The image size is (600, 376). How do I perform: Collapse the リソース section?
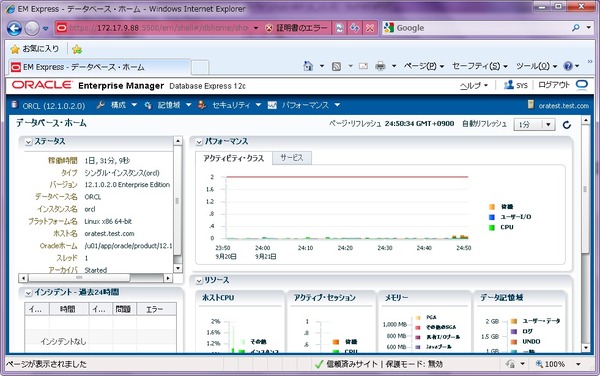pyautogui.click(x=199, y=281)
